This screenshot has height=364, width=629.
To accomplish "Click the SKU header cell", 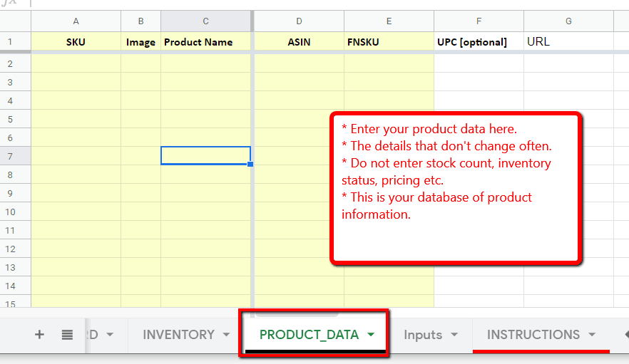I will (76, 42).
